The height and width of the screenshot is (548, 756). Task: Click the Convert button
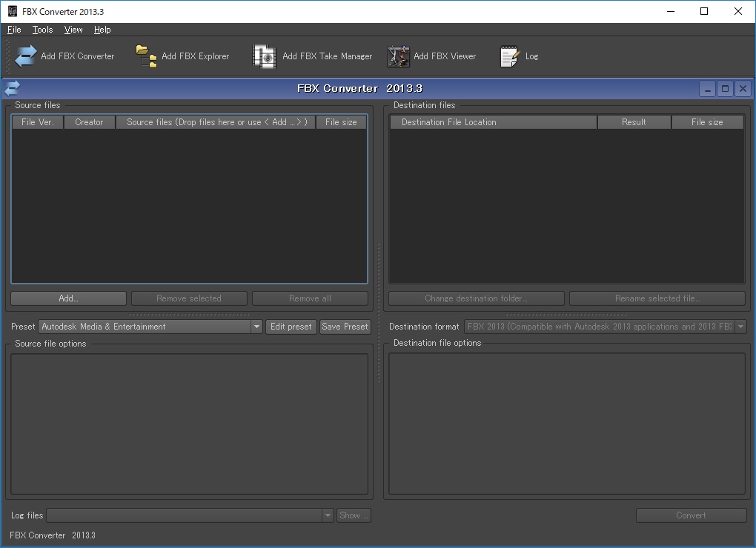[x=691, y=515]
